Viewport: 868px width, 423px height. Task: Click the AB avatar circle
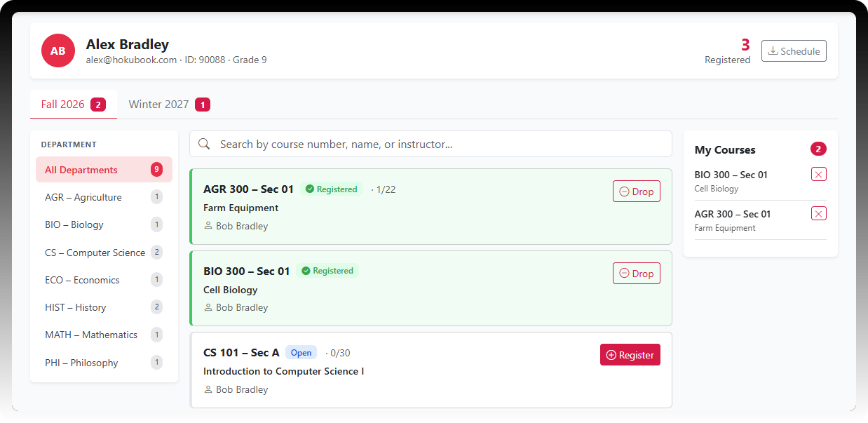coord(58,51)
